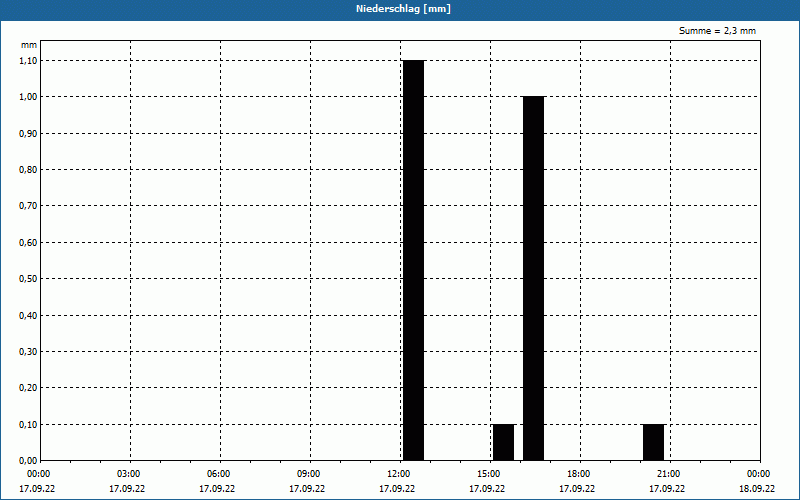Click the 0,80 y-axis label
Image resolution: width=800 pixels, height=500 pixels.
coord(28,169)
